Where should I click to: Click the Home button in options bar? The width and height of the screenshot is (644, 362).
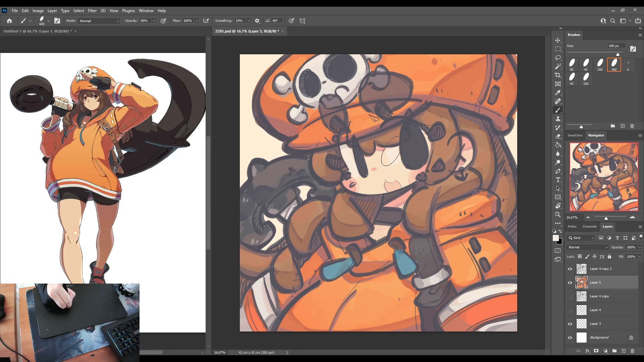9,21
